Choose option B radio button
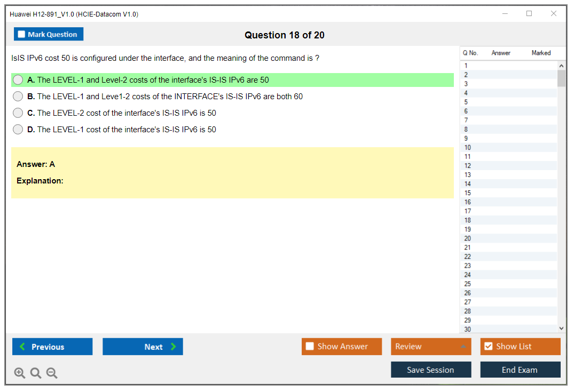 pyautogui.click(x=18, y=97)
